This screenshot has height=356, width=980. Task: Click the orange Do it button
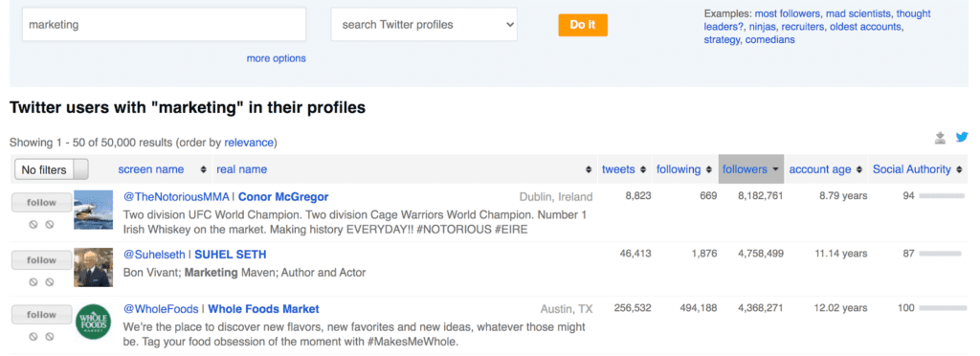point(583,25)
